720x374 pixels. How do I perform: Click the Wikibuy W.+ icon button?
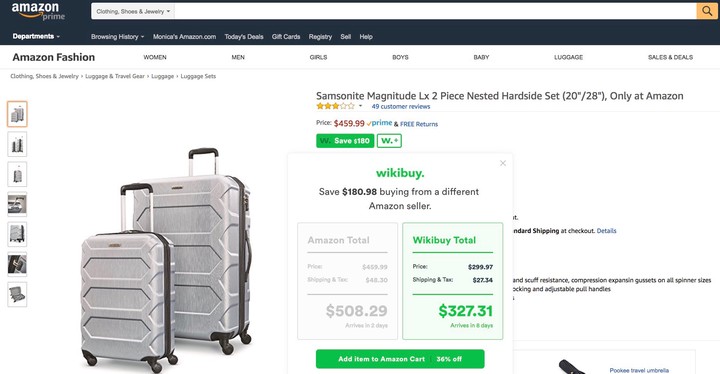[x=389, y=141]
